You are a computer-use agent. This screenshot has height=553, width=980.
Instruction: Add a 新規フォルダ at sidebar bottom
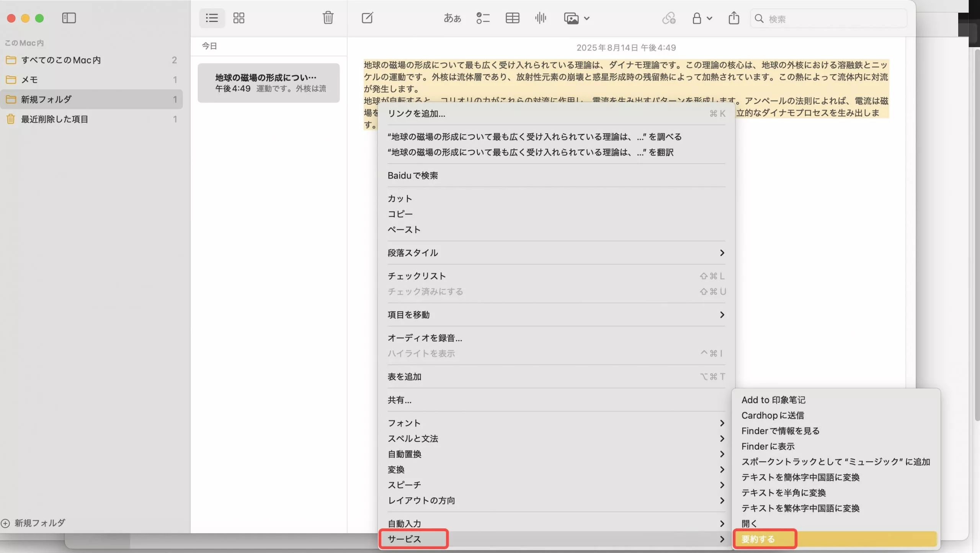33,523
